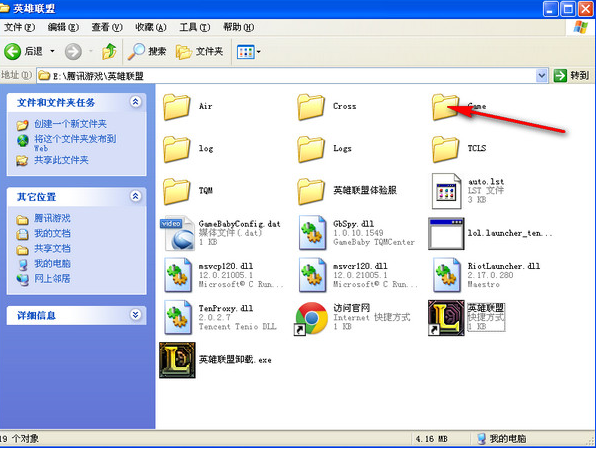
Task: Click the window title bar folder icon
Action: pyautogui.click(x=5, y=8)
